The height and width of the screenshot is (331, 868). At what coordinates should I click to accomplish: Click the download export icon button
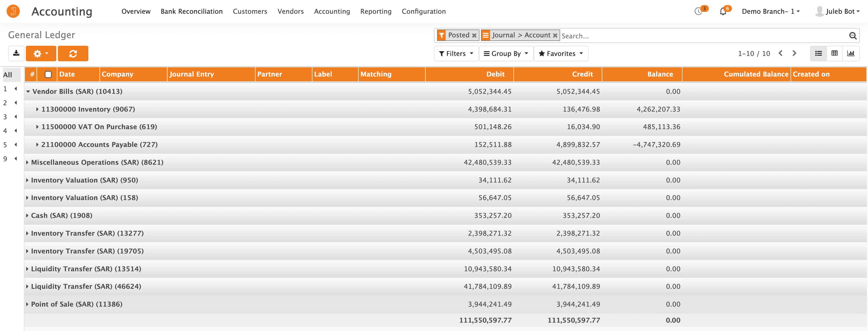tap(16, 53)
